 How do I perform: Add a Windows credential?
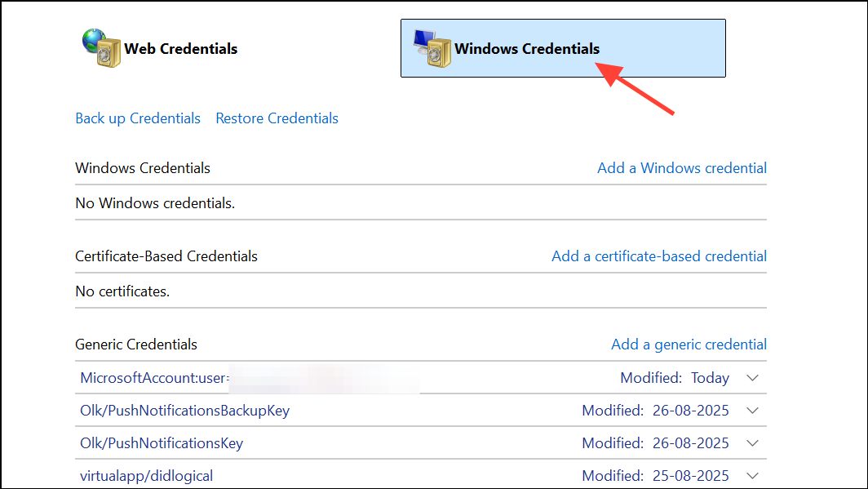click(682, 168)
